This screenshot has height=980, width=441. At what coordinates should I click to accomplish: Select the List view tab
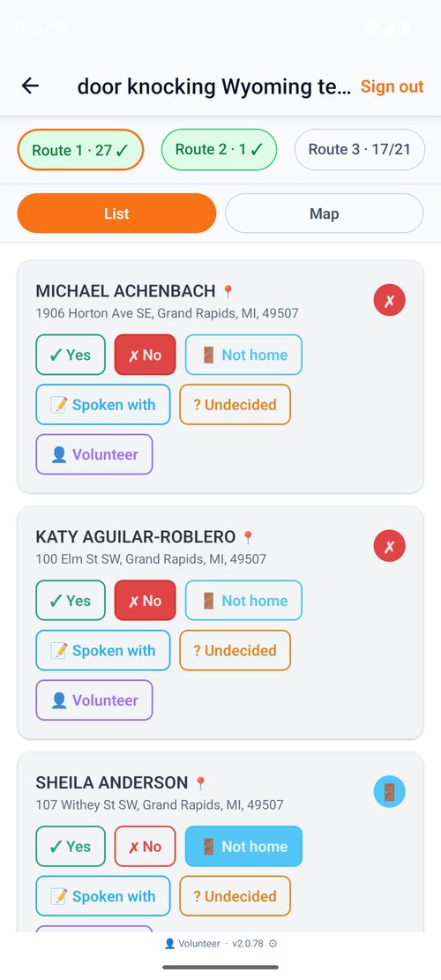tap(116, 213)
